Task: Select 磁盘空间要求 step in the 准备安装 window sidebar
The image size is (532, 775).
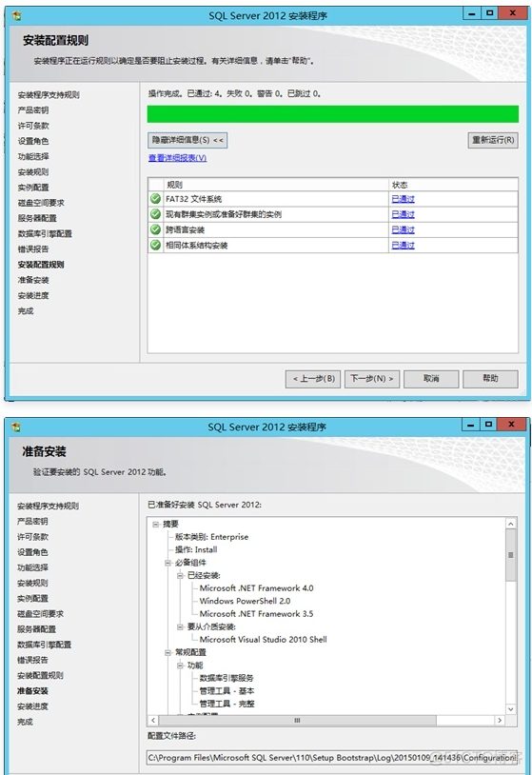Action: (41, 614)
